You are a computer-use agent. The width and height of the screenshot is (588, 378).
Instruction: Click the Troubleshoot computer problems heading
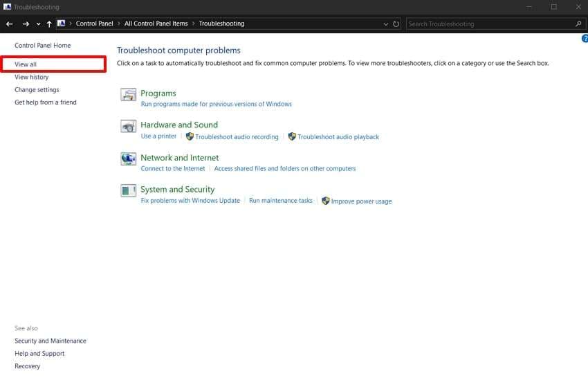coord(178,51)
